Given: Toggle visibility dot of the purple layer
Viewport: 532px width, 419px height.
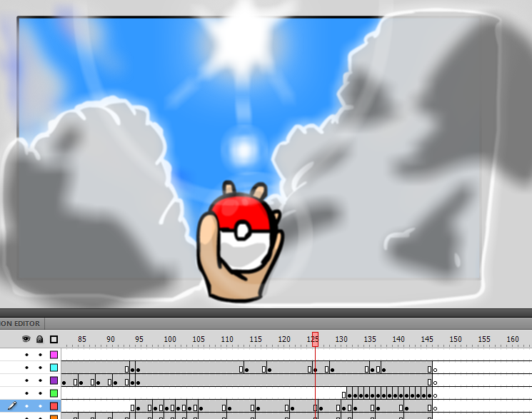Looking at the screenshot, I should 26,380.
